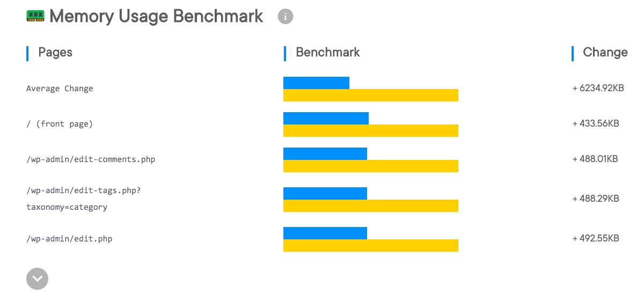Image resolution: width=644 pixels, height=293 pixels.
Task: Click the + 433.56KB change value
Action: click(x=596, y=123)
